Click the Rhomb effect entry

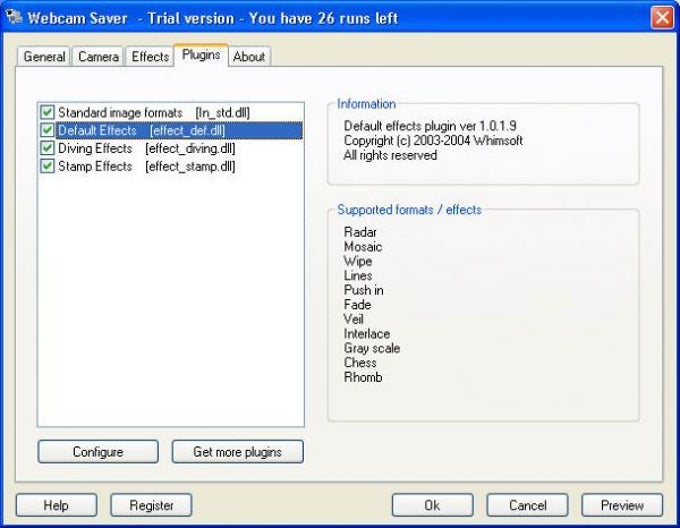pyautogui.click(x=363, y=377)
